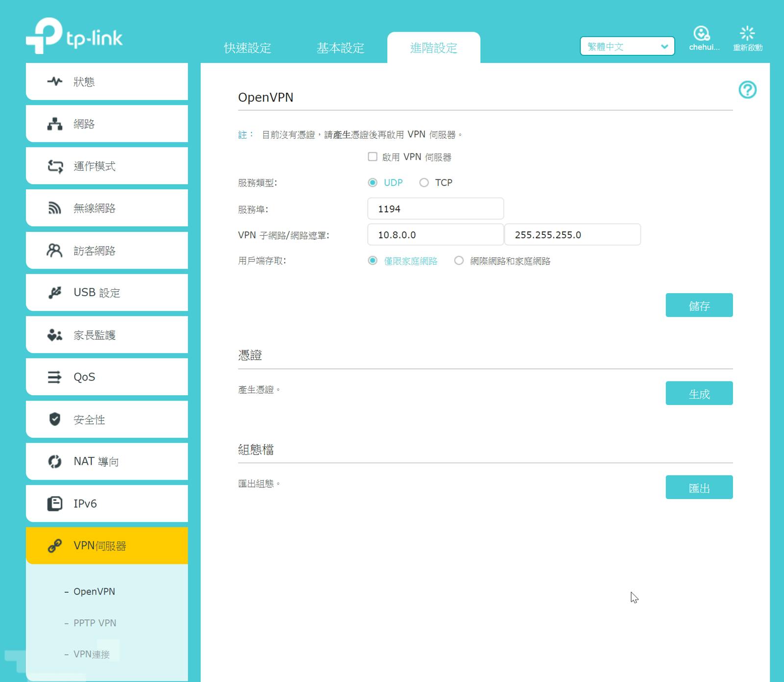The width and height of the screenshot is (784, 682).
Task: Choose 網際網路和家庭網路 client access option
Action: point(459,261)
